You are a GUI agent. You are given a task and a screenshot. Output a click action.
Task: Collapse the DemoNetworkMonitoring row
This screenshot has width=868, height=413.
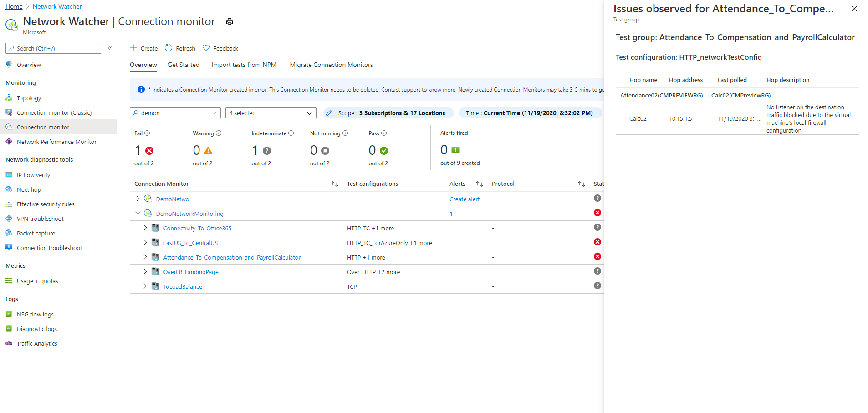138,213
